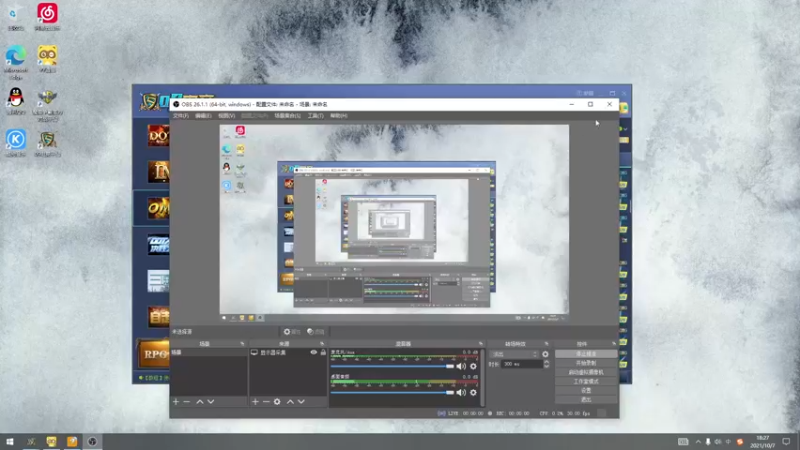Screen dimensions: 800x450
Task: Open notification center in taskbar
Action: [x=786, y=441]
